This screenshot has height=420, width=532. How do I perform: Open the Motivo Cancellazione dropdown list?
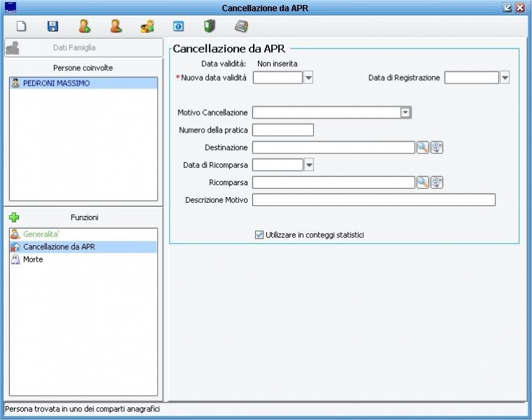(x=405, y=112)
